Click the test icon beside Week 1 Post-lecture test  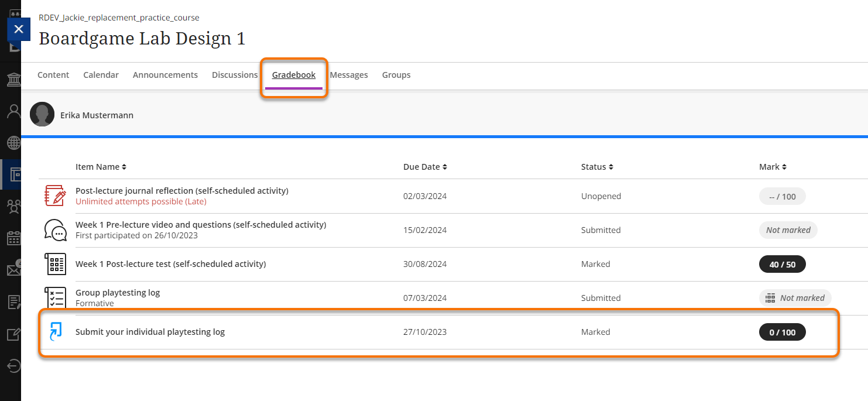[56, 264]
